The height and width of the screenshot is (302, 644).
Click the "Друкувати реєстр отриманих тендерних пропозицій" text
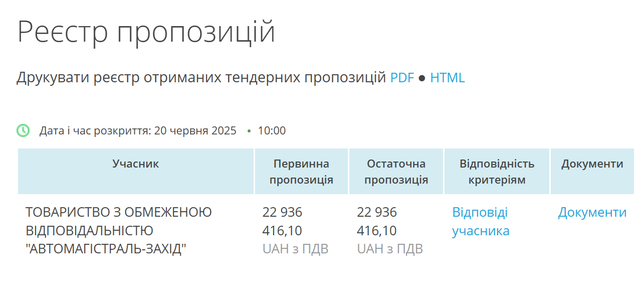pyautogui.click(x=200, y=78)
